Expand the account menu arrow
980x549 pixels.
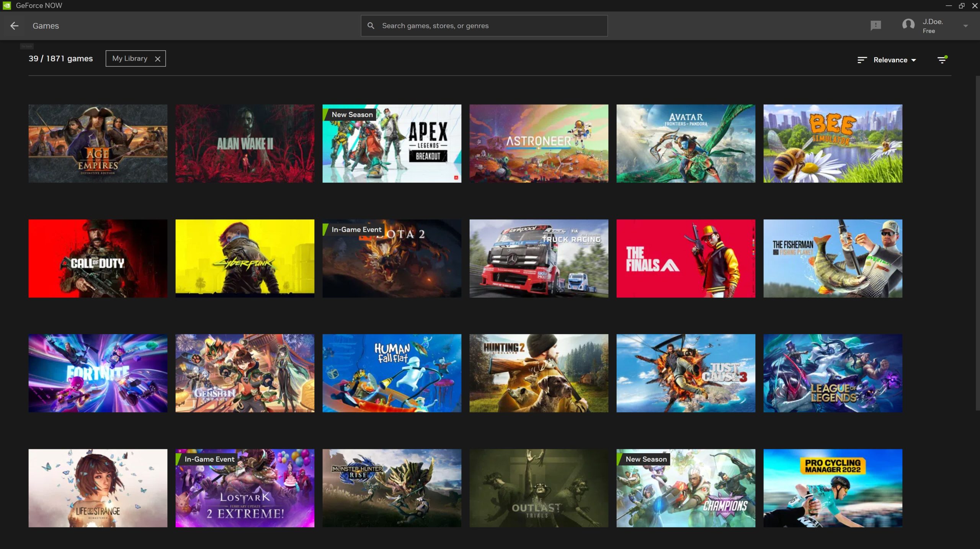tap(965, 26)
